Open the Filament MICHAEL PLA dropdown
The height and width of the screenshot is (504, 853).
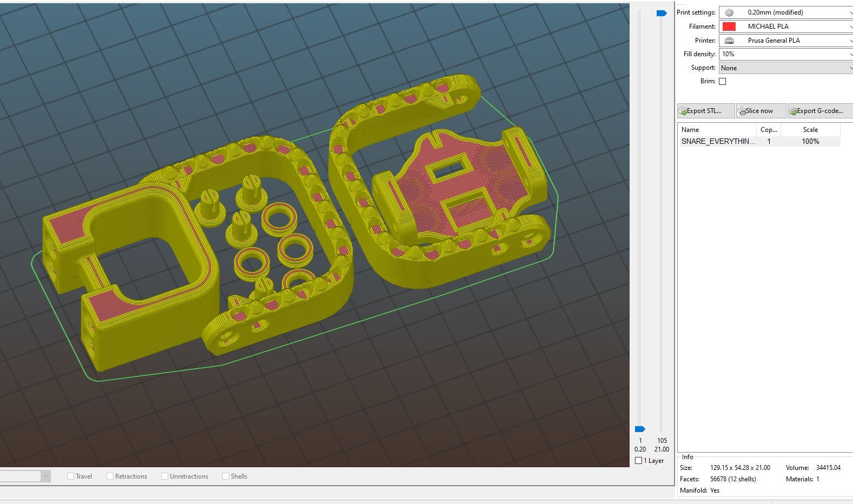785,26
